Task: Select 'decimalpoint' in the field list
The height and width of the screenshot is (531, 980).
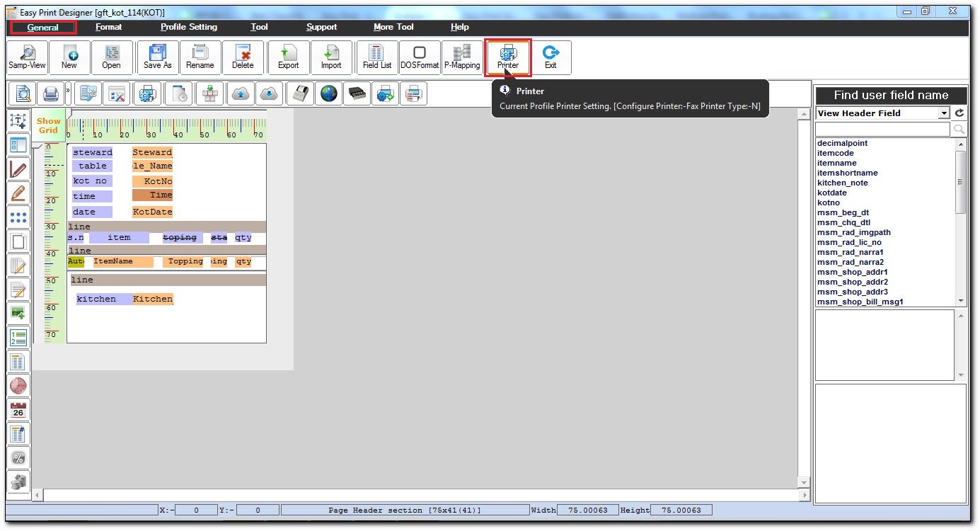Action: [x=842, y=143]
